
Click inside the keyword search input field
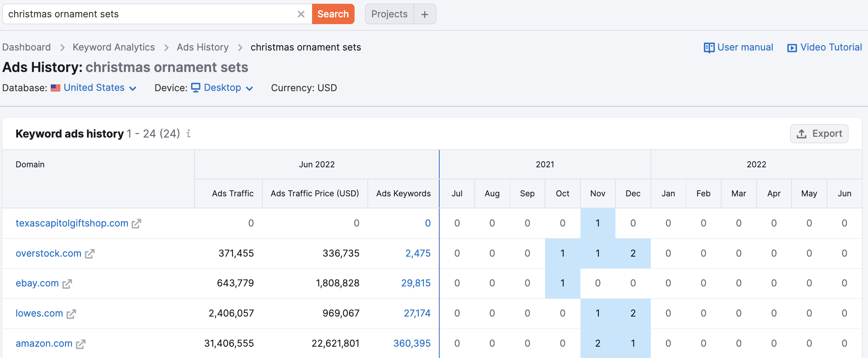(x=151, y=14)
